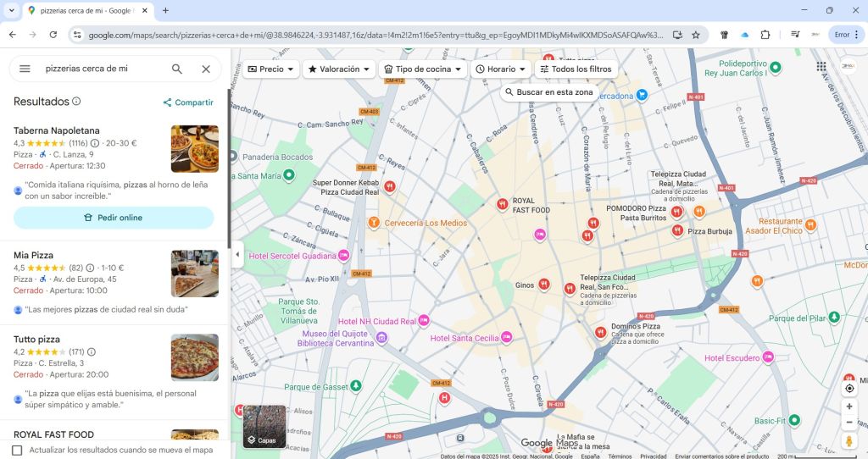The width and height of the screenshot is (868, 459).
Task: Enable 'Actualizar los resultados cuando se mueva el mapa'
Action: [17, 451]
